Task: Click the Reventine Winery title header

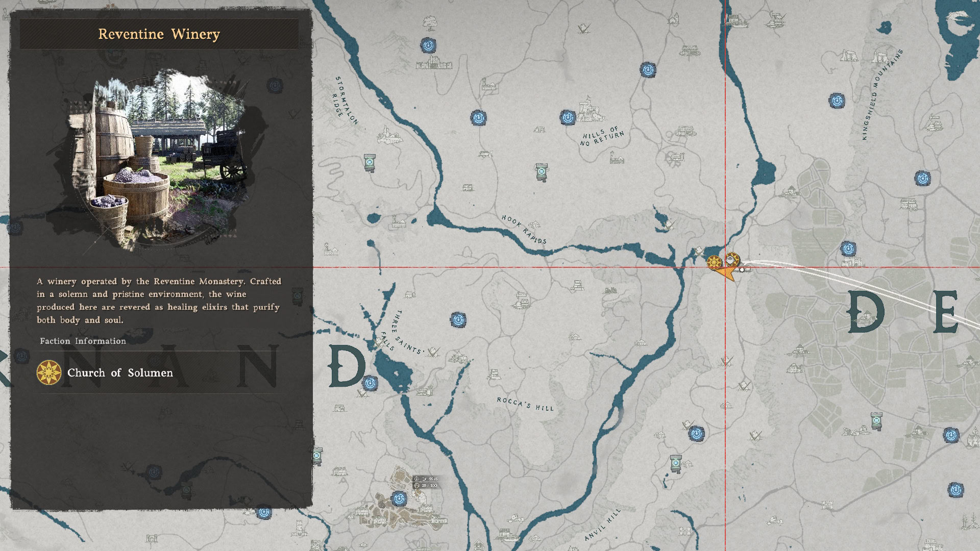Action: (159, 34)
